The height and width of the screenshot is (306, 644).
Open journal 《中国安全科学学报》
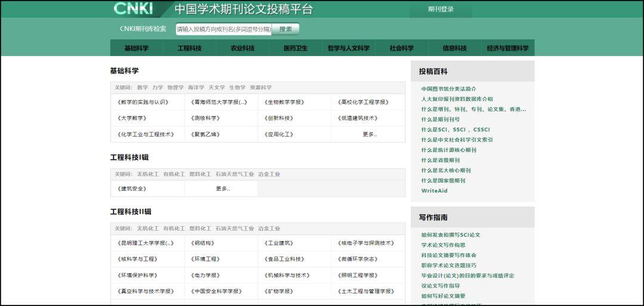point(216,291)
